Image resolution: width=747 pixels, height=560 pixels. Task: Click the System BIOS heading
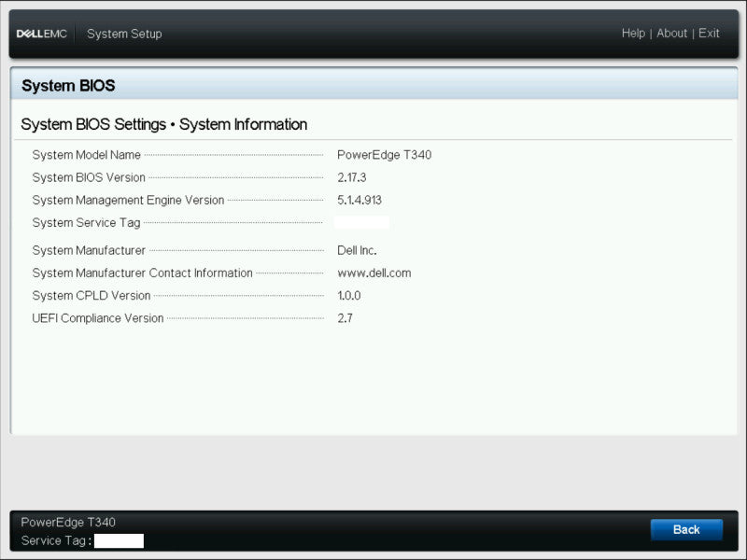[x=68, y=86]
